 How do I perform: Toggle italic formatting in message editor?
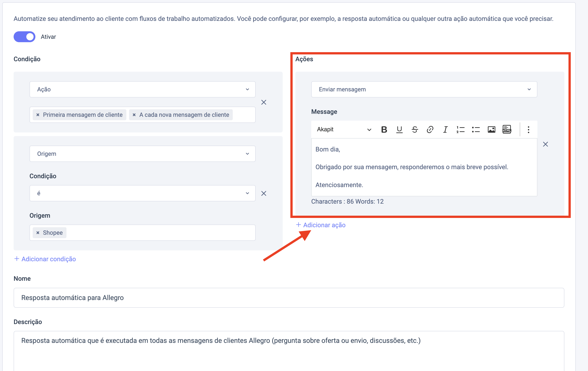click(445, 129)
